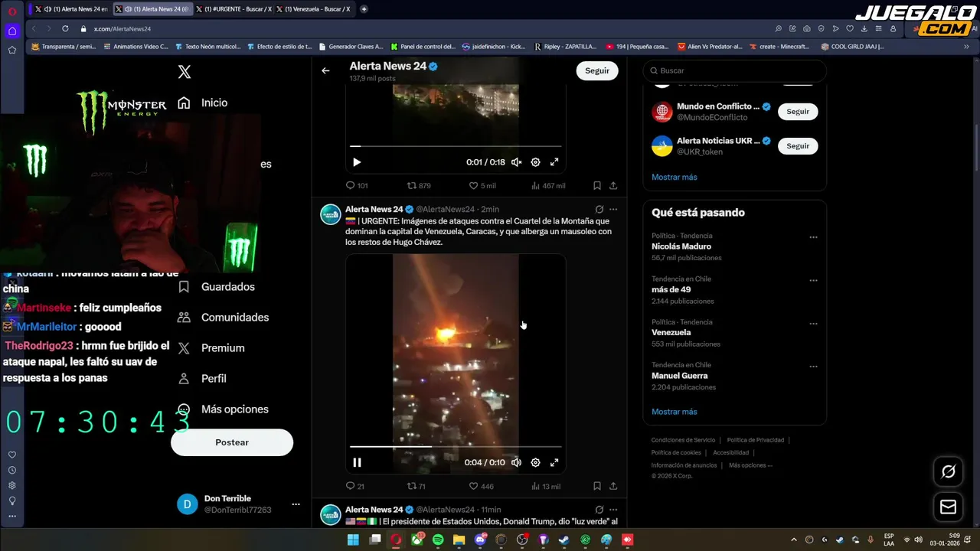Show hidden system tray icons
The height and width of the screenshot is (551, 980).
click(x=793, y=540)
